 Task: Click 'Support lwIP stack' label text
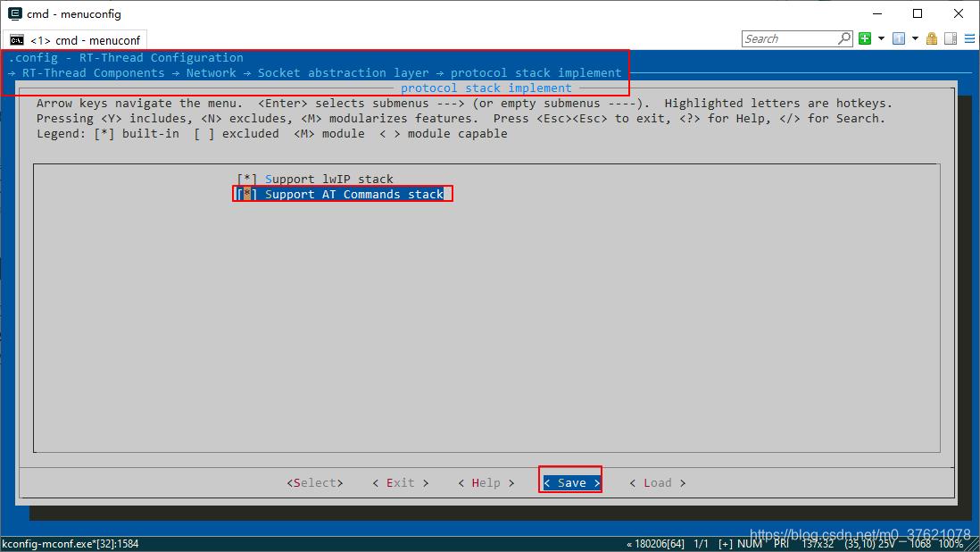[329, 179]
